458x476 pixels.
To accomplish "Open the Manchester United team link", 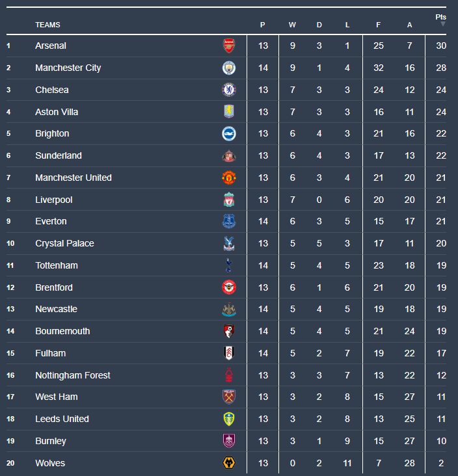I will [74, 178].
